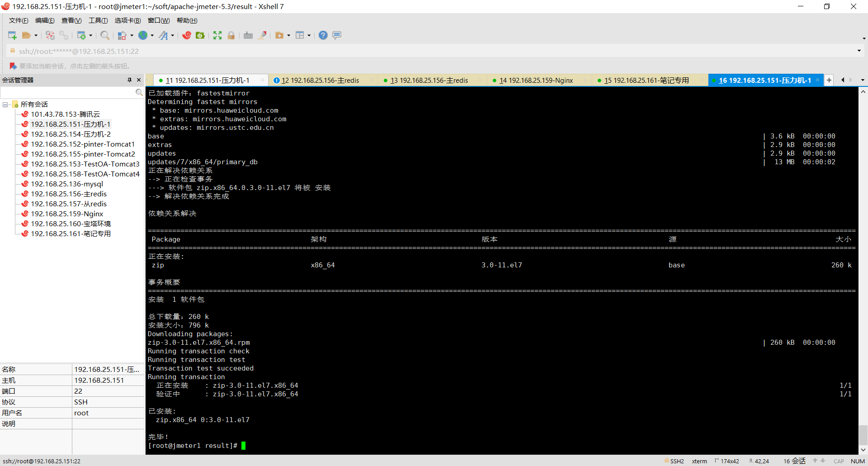Viewport: 868px width, 466px height.
Task: Click the Find magnifier icon
Action: 105,35
